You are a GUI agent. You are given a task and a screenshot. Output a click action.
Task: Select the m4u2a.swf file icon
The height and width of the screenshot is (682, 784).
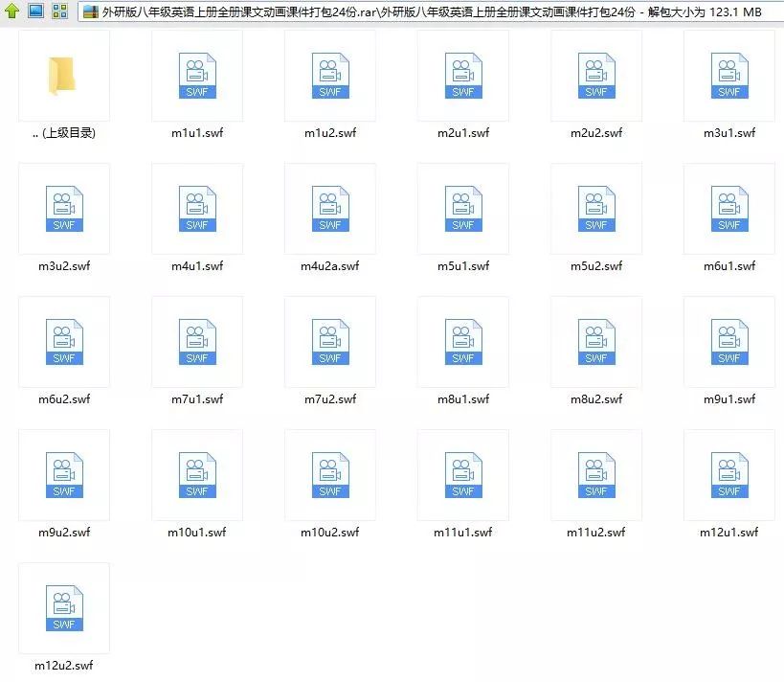coord(330,209)
